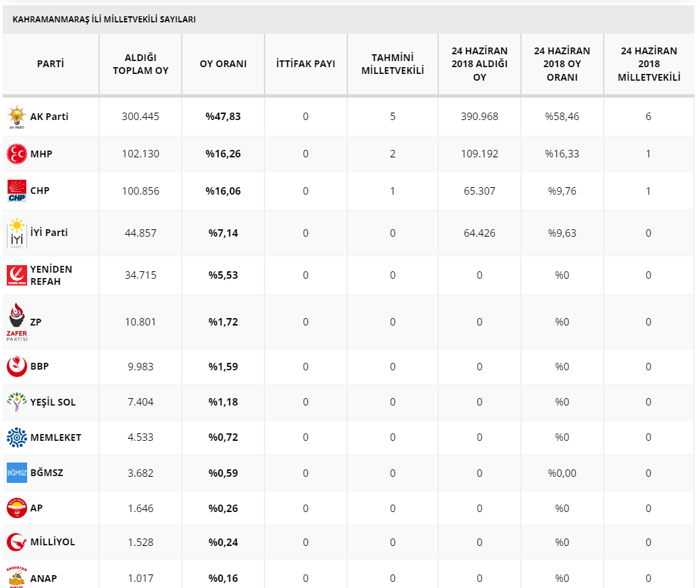Click the MHP three crescents logo

pos(17,154)
